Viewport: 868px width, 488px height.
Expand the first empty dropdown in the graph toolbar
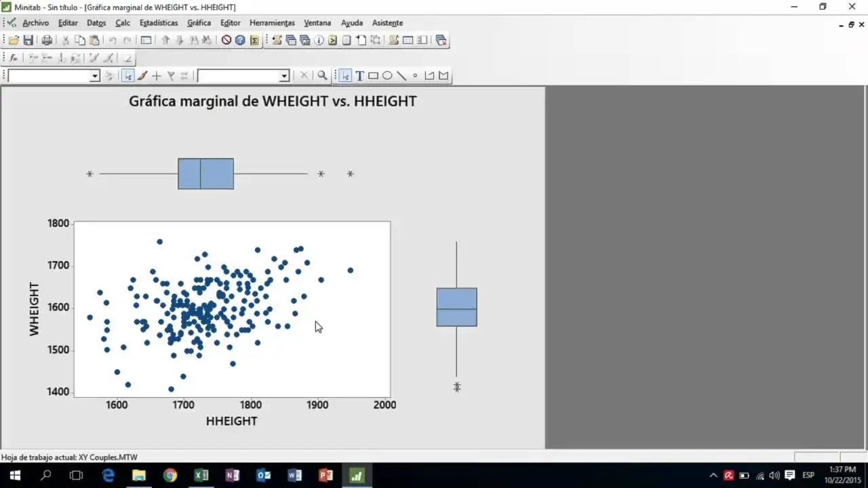pos(95,77)
